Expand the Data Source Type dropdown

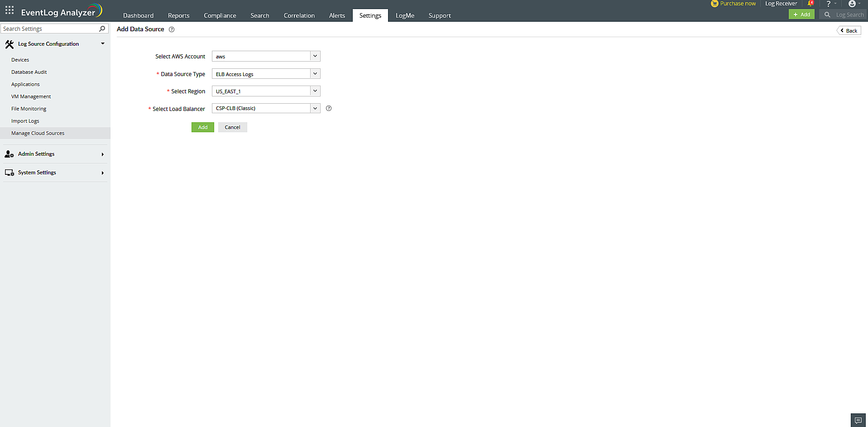[x=315, y=73]
